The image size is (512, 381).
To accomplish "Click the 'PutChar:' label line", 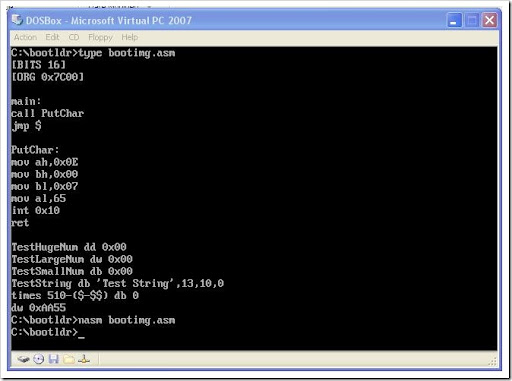I will pyautogui.click(x=35, y=150).
